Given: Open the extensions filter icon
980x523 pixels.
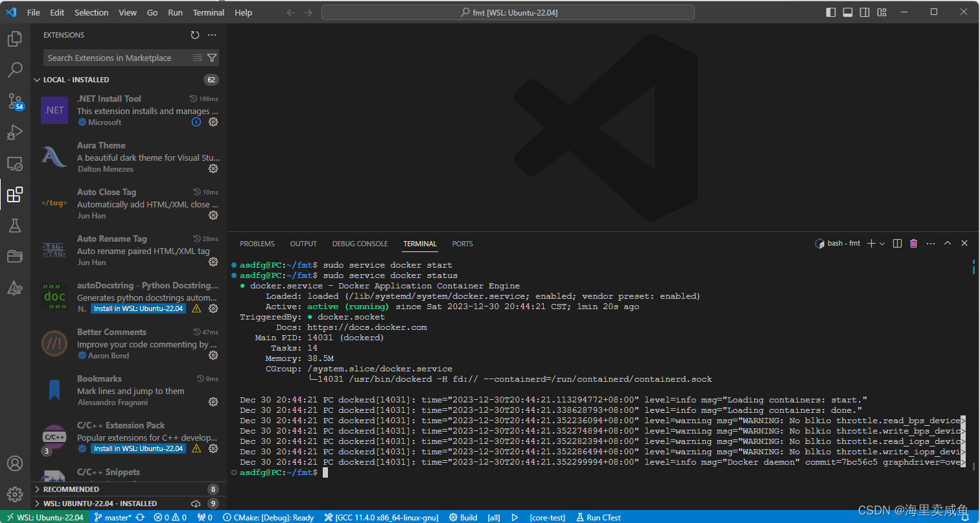Looking at the screenshot, I should (x=212, y=58).
